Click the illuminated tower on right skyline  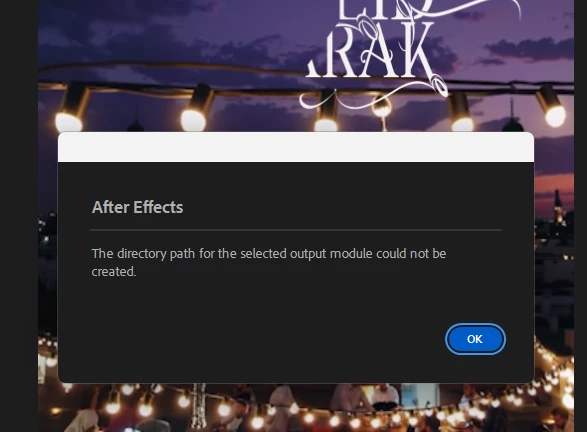pos(558,206)
